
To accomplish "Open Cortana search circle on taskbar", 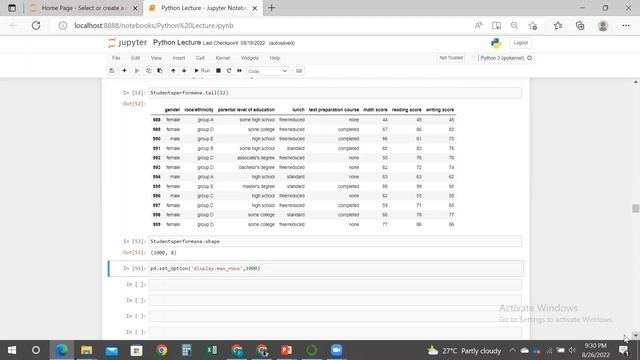I will [x=36, y=350].
